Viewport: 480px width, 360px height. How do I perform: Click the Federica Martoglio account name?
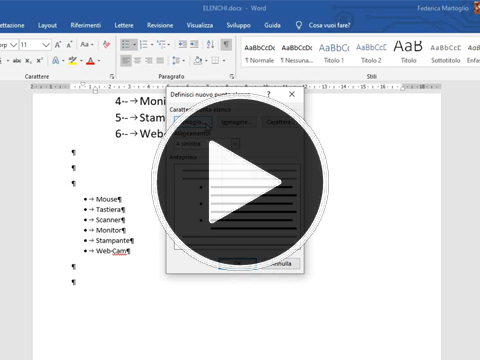(443, 8)
